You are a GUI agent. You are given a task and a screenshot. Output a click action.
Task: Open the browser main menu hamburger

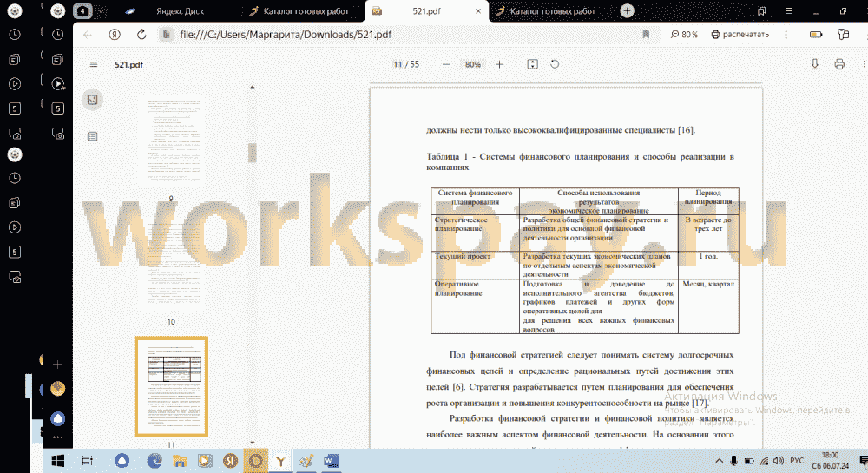coord(789,11)
